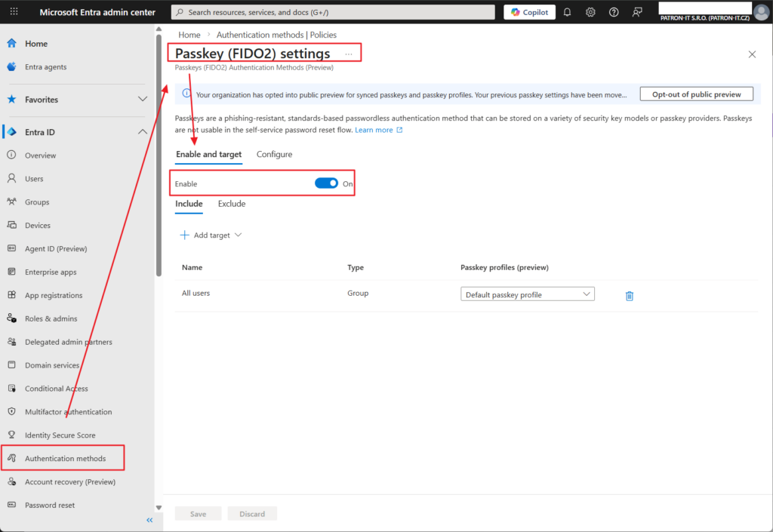
Task: Switch to the Configure tab
Action: point(274,154)
